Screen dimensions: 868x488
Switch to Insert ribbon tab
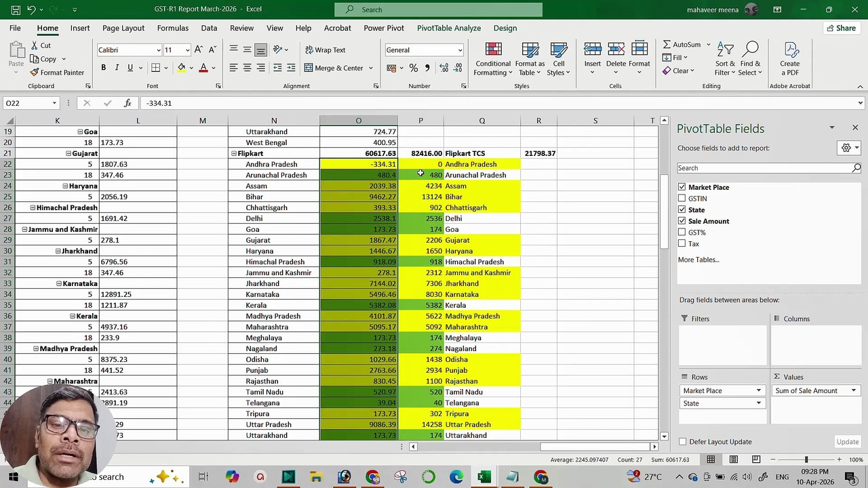[80, 28]
